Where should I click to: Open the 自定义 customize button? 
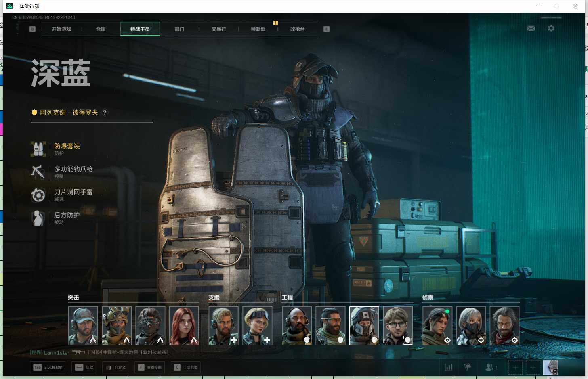(116, 367)
